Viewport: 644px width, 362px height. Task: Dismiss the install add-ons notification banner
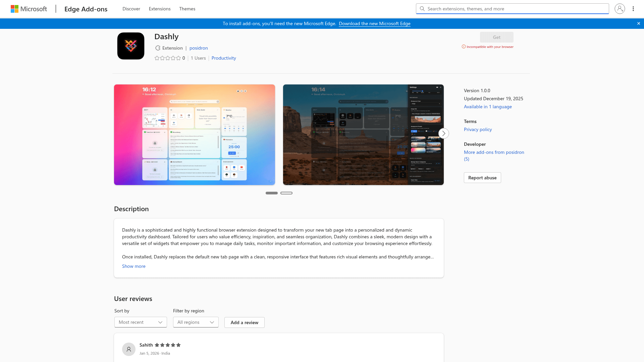click(639, 23)
